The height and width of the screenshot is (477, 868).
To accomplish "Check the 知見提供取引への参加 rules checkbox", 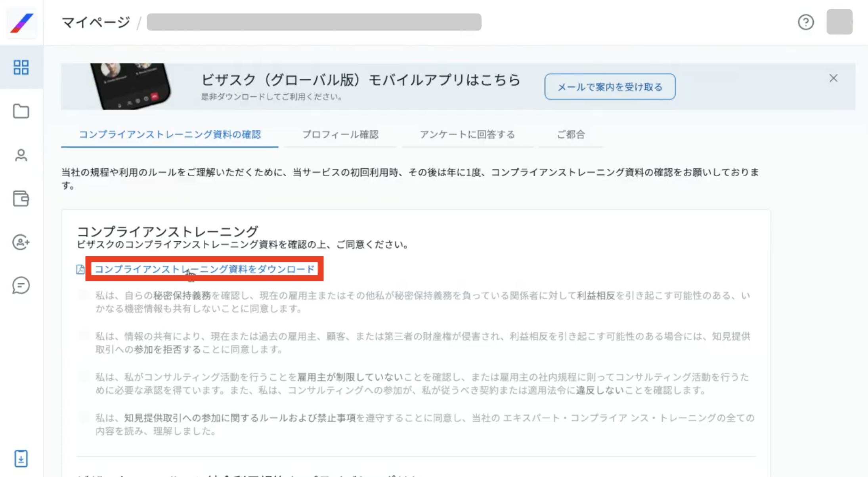I will pyautogui.click(x=84, y=417).
